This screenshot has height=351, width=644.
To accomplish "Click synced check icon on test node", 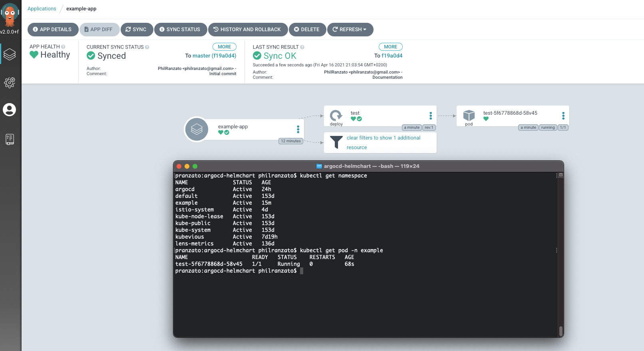I will [360, 119].
